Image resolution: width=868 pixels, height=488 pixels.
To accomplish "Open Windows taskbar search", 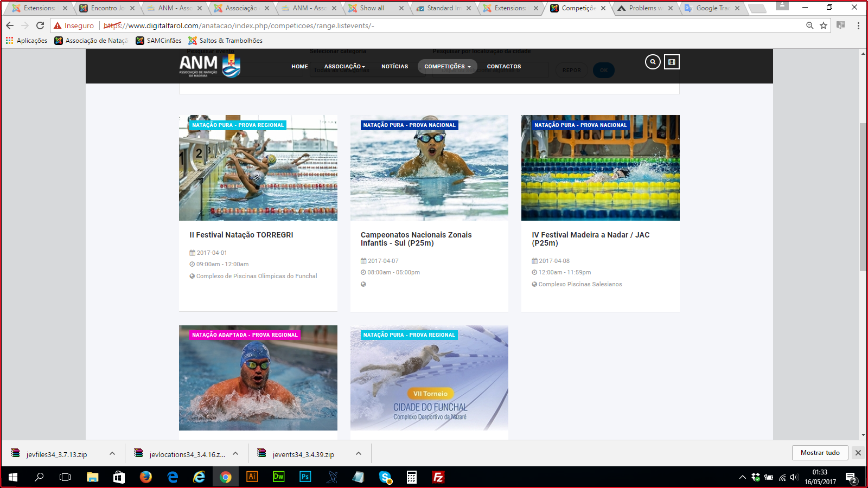I will coord(39,477).
